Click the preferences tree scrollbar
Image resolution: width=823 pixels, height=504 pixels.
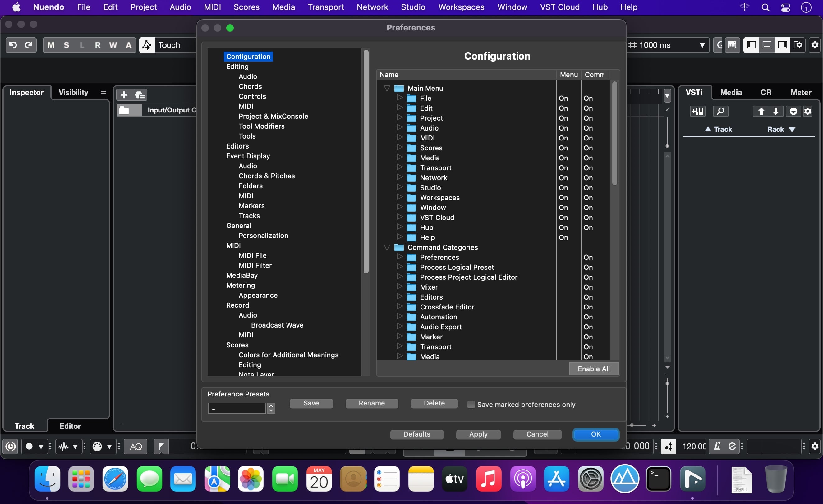coord(366,162)
